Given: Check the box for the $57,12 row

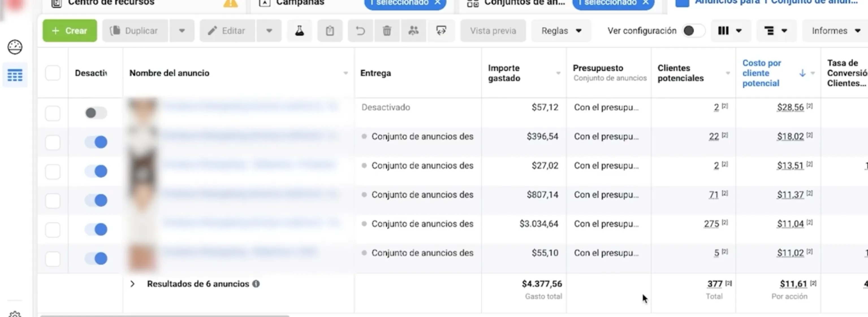Looking at the screenshot, I should [53, 113].
